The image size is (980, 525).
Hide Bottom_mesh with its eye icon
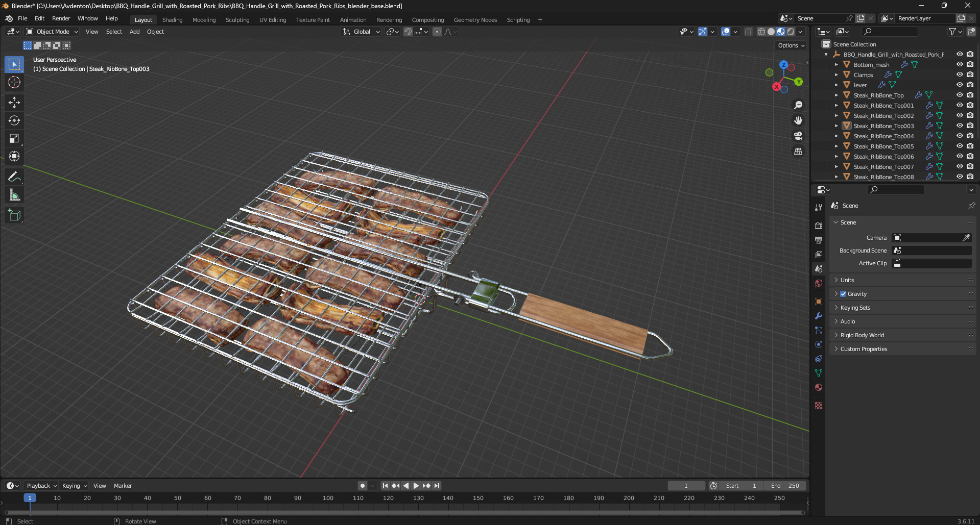point(960,64)
